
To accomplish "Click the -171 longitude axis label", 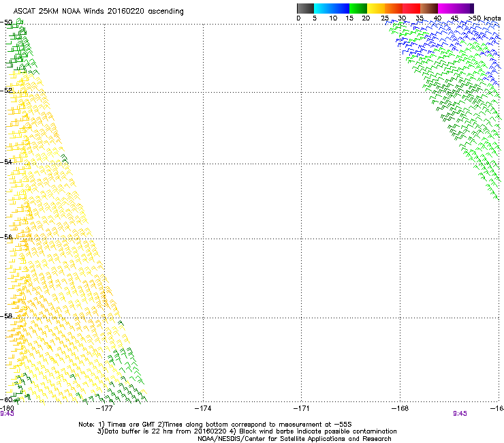I will click(302, 408).
